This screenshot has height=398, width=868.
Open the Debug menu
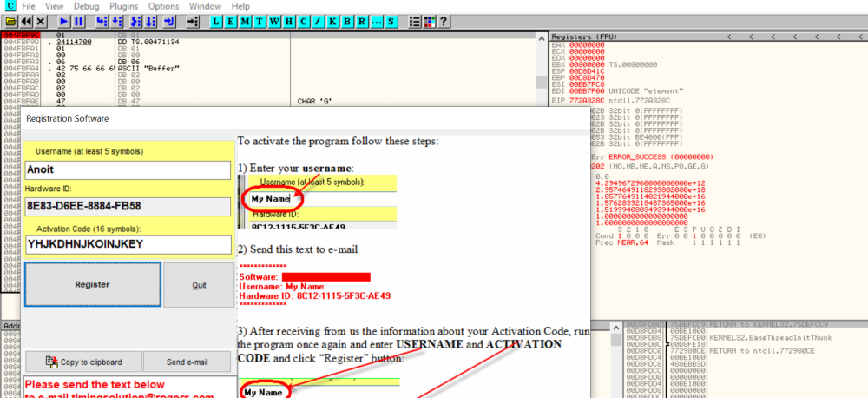pyautogui.click(x=95, y=6)
